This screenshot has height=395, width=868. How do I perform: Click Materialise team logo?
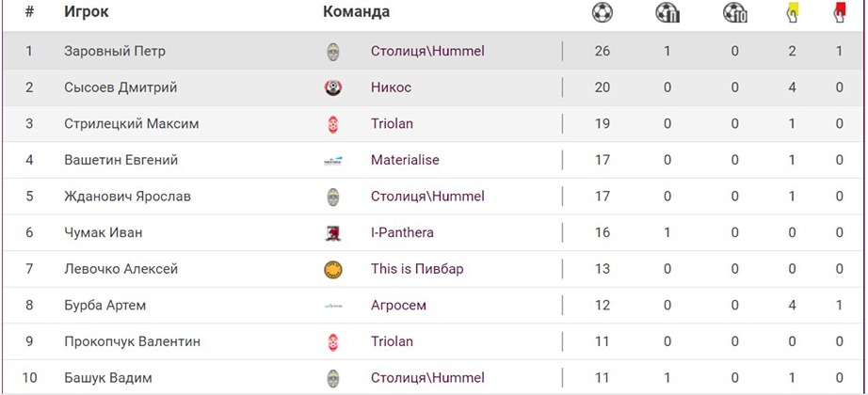332,161
